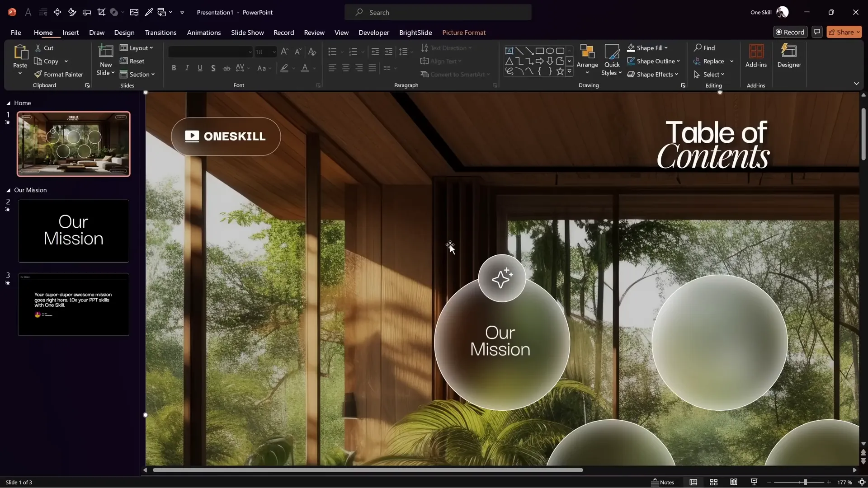Viewport: 868px width, 488px height.
Task: Select the rectangle shape in the shapes gallery
Action: point(540,51)
